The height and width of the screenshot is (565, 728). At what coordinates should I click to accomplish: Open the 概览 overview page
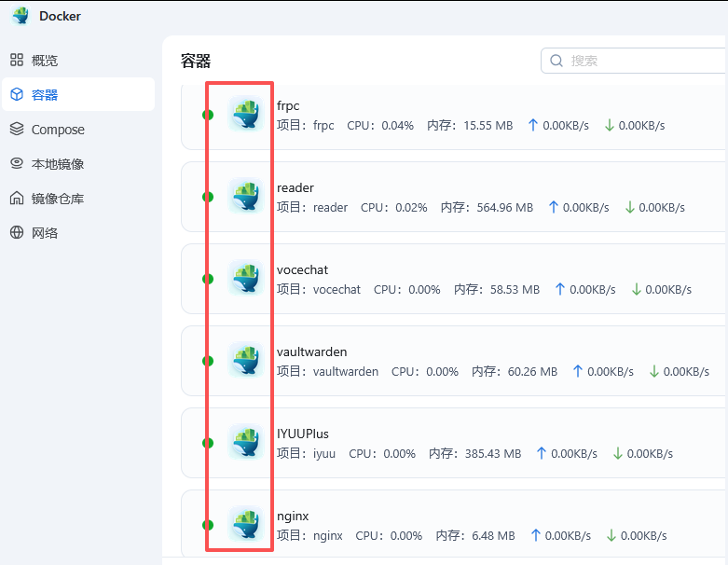[x=78, y=60]
